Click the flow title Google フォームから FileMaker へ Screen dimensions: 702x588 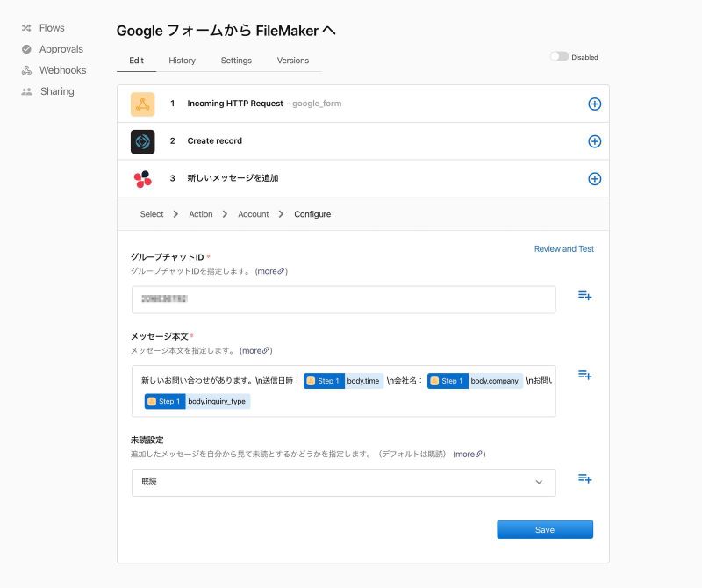(x=226, y=31)
